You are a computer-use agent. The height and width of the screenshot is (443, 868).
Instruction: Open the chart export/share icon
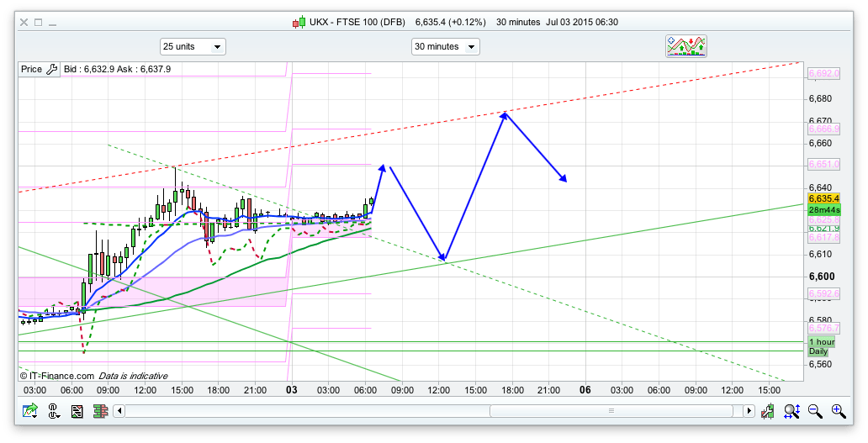pos(29,411)
